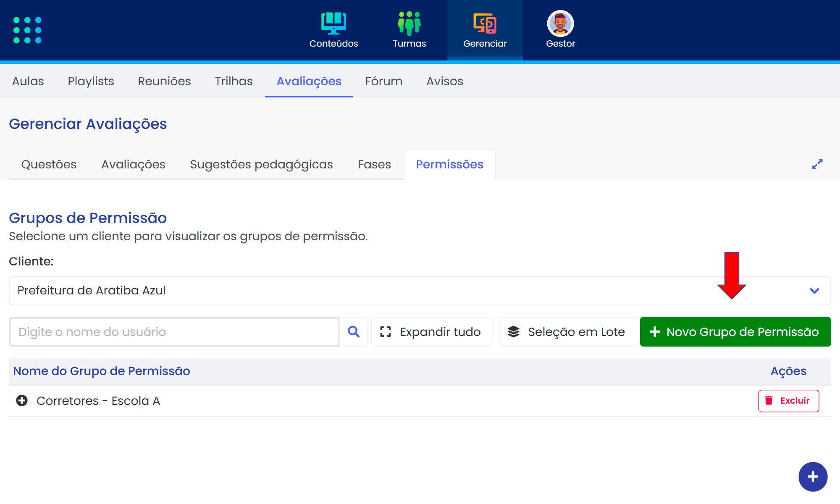Open the dotted grid menu icon
This screenshot has height=504, width=840.
coord(27,30)
